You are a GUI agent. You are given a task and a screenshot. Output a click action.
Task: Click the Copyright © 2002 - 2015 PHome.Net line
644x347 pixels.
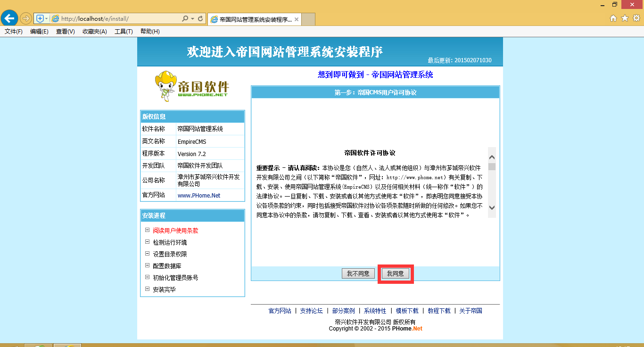(376, 329)
